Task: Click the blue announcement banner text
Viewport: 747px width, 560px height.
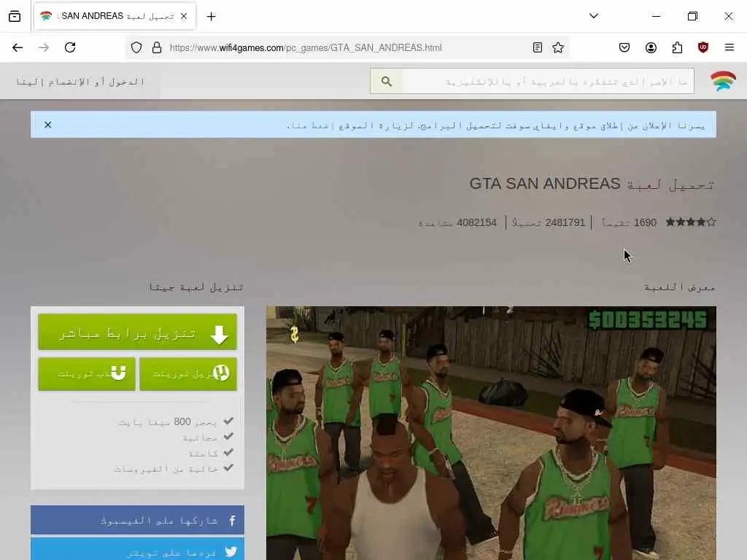Action: click(495, 125)
